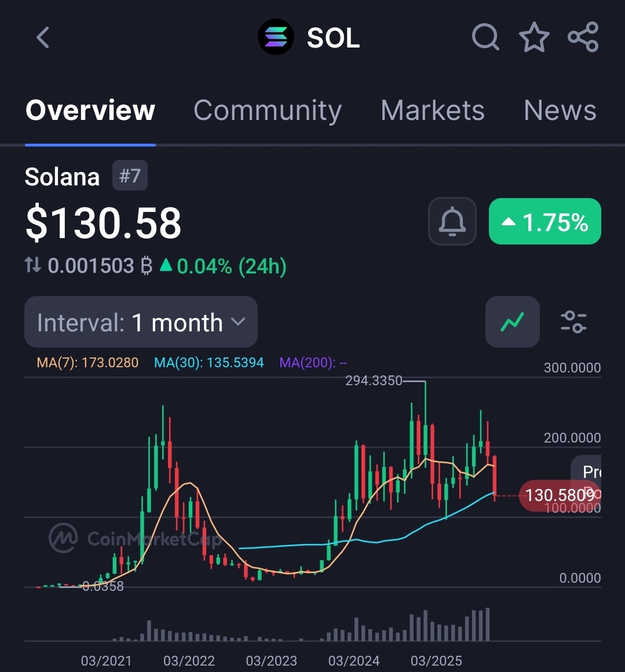This screenshot has height=672, width=625.
Task: Switch to the Community tab
Action: [267, 110]
